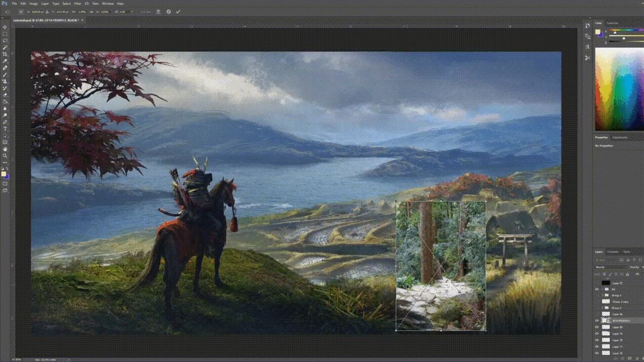Expand the Group 3 folder
Screen dimensions: 644x362
pyautogui.click(x=602, y=295)
